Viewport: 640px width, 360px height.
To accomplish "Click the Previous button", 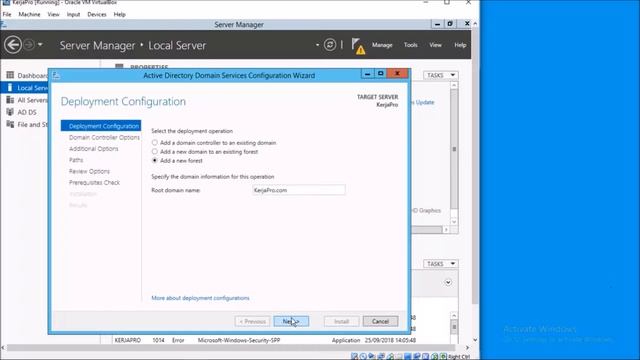I will (252, 321).
